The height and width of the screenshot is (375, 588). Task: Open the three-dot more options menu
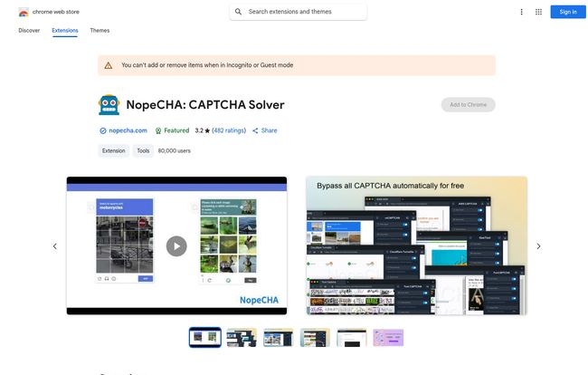click(521, 12)
